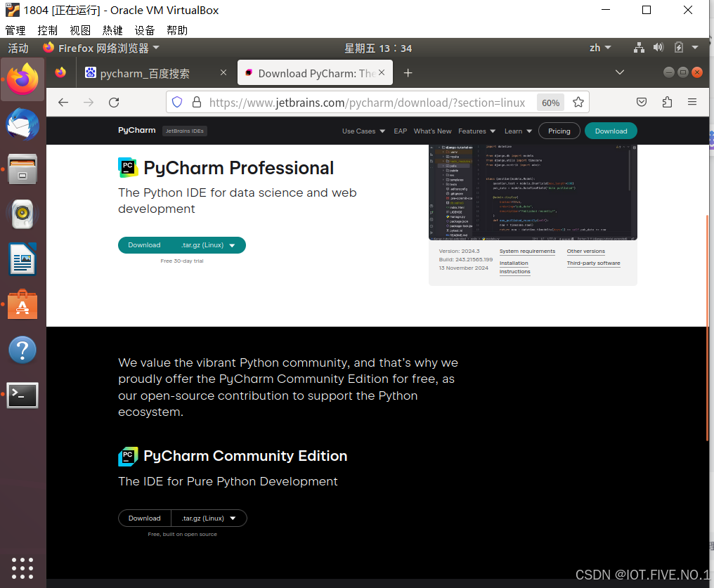This screenshot has width=714, height=588.
Task: Open the clock 星期五 13:34 calendar
Action: pyautogui.click(x=378, y=48)
